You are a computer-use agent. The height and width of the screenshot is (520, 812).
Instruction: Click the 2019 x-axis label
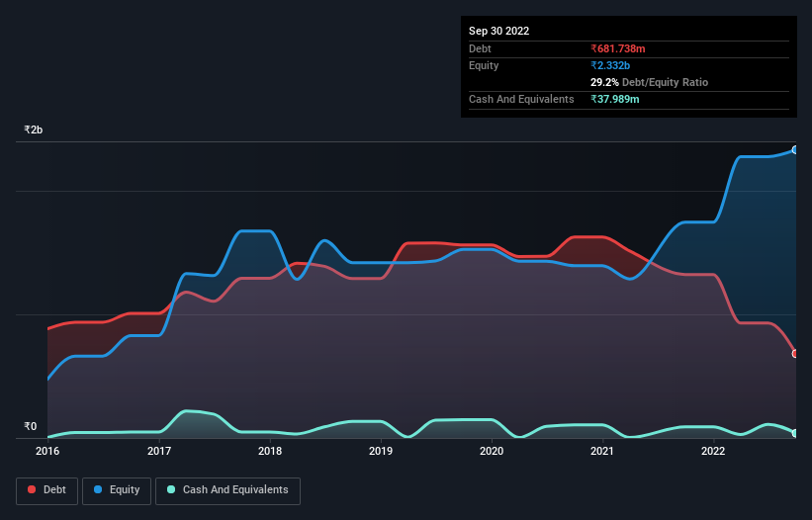(x=381, y=451)
